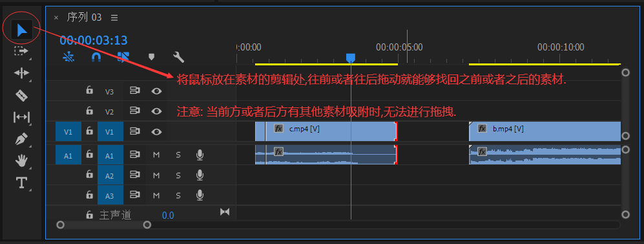This screenshot has width=644, height=244.
Task: Select the Razor tool
Action: (x=21, y=96)
